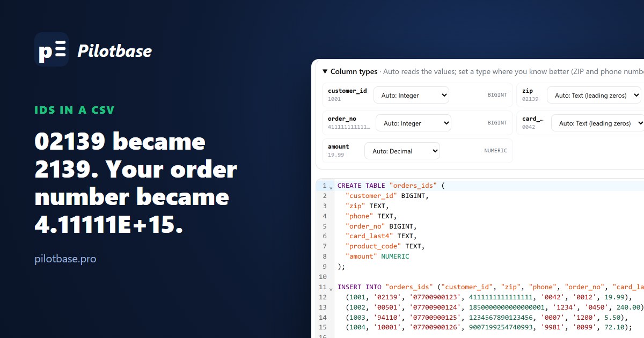Click line number 9 in the gutter
Screen dimensions: 644x338
pos(324,267)
